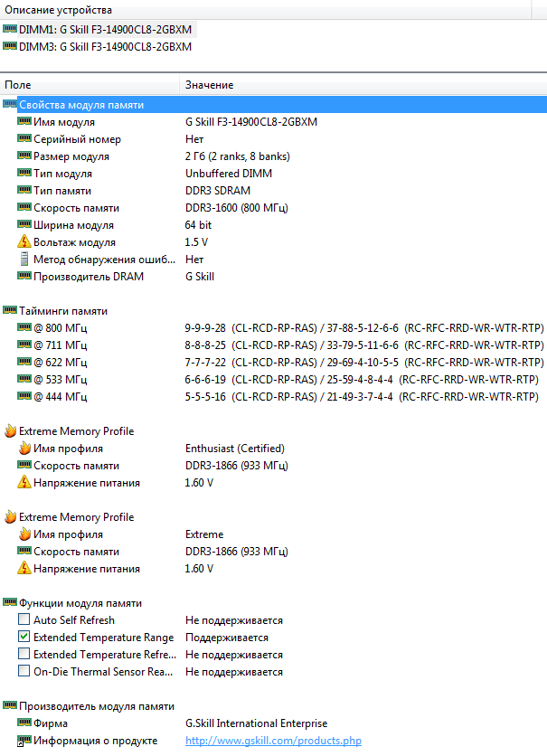The height and width of the screenshot is (756, 547).
Task: Select the DDR3 SDRAM value
Action: (x=218, y=191)
